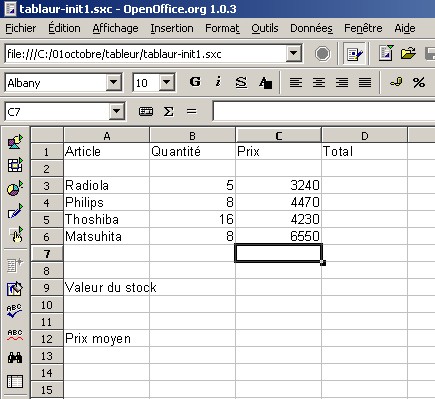Open the Aide menu

point(405,28)
